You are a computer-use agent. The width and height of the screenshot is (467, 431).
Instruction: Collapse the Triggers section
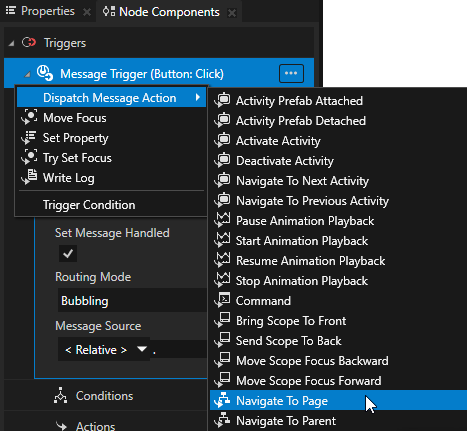click(12, 43)
